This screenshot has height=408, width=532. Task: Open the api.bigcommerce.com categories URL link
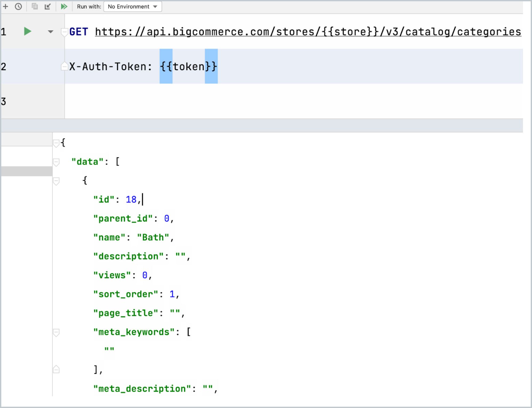tap(308, 32)
